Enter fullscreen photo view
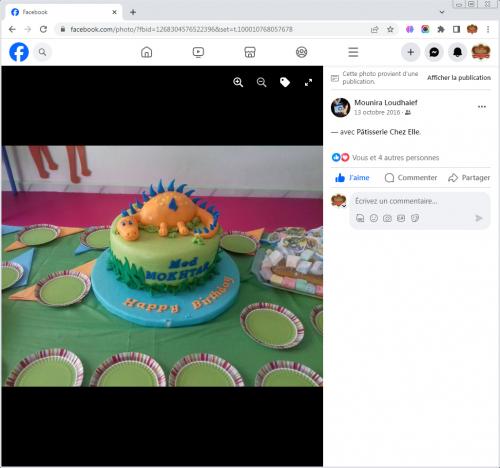Screen dimensions: 500x468 coord(308,82)
